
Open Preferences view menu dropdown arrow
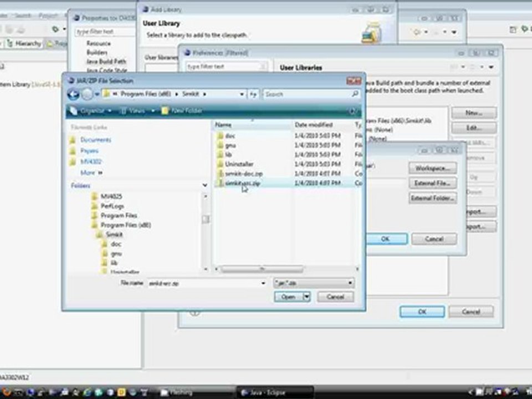(x=490, y=67)
